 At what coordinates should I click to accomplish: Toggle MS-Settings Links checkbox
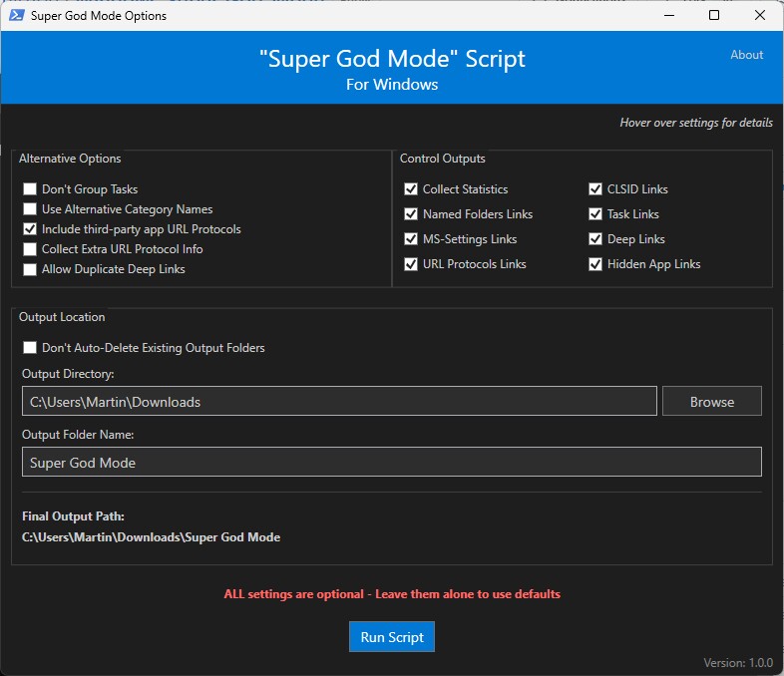click(411, 239)
